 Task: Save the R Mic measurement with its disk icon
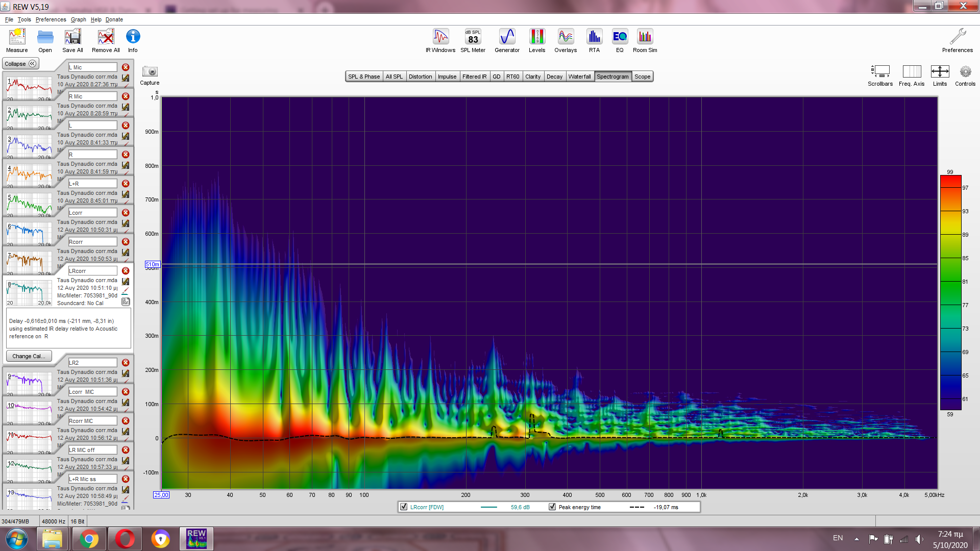(126, 107)
